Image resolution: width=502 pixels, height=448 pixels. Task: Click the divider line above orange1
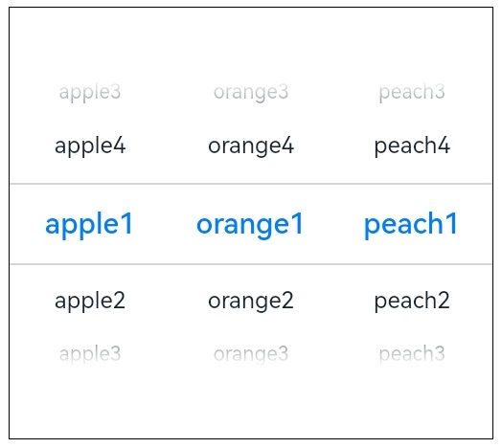point(251,184)
